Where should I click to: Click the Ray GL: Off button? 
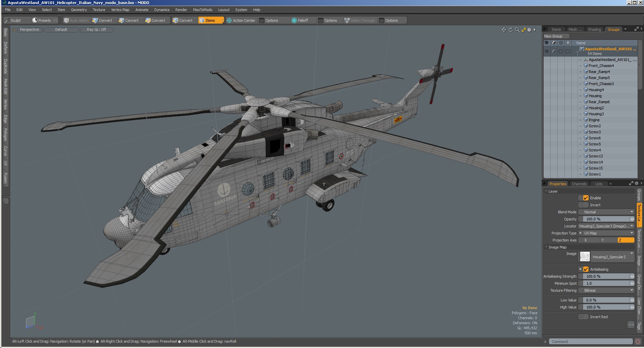(x=97, y=30)
